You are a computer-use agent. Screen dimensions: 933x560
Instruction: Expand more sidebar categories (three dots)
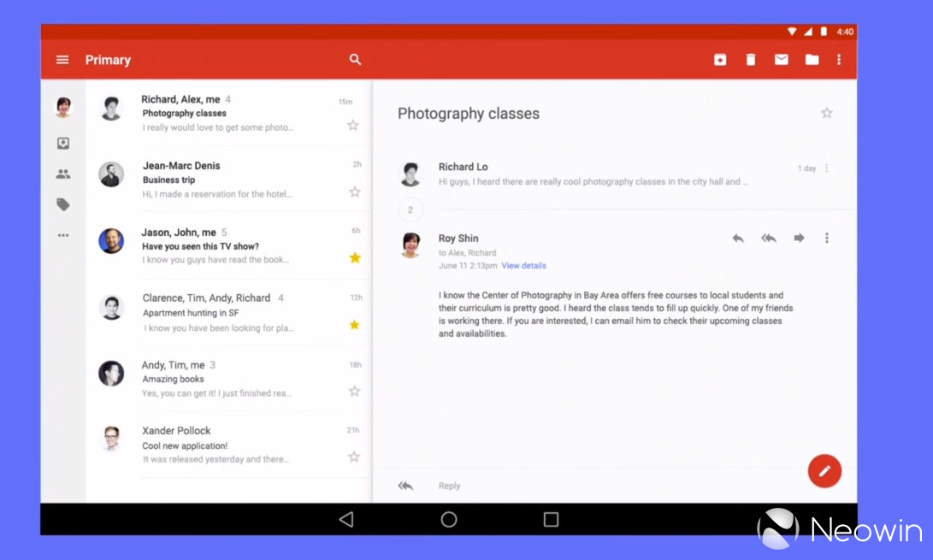[x=63, y=236]
